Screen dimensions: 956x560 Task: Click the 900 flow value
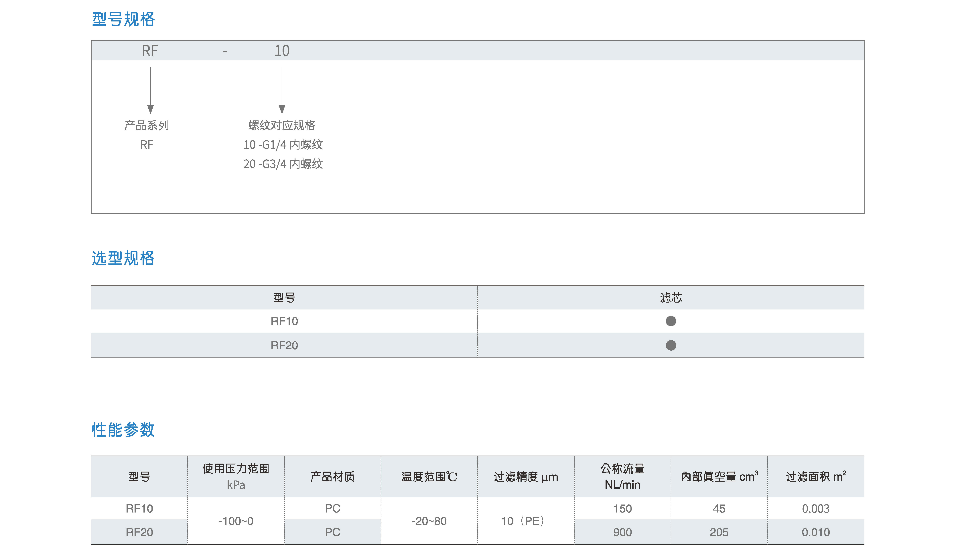click(622, 532)
